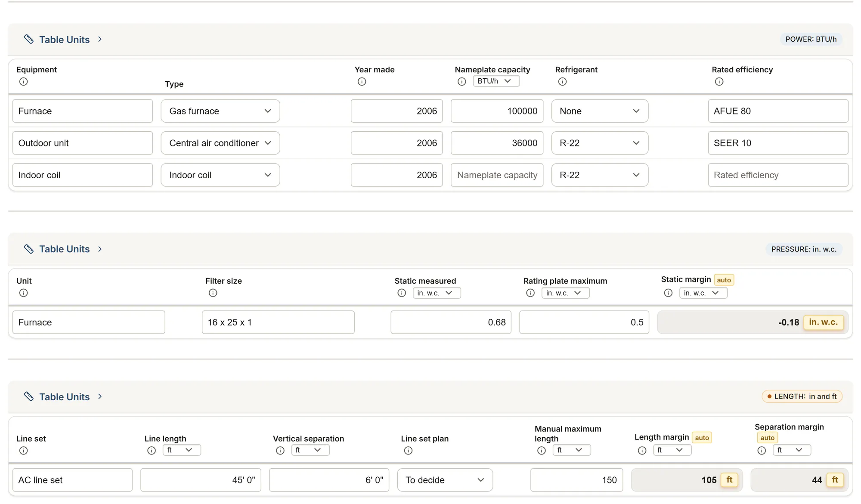Click PRESSURE: in. w.c. badge
The width and height of the screenshot is (861, 504).
[x=804, y=249]
